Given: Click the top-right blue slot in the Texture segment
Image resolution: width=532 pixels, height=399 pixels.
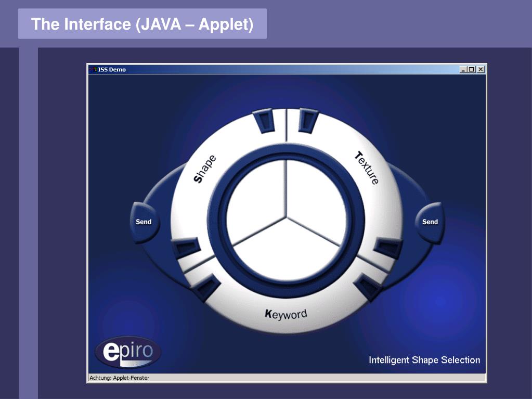Looking at the screenshot, I should (x=308, y=121).
